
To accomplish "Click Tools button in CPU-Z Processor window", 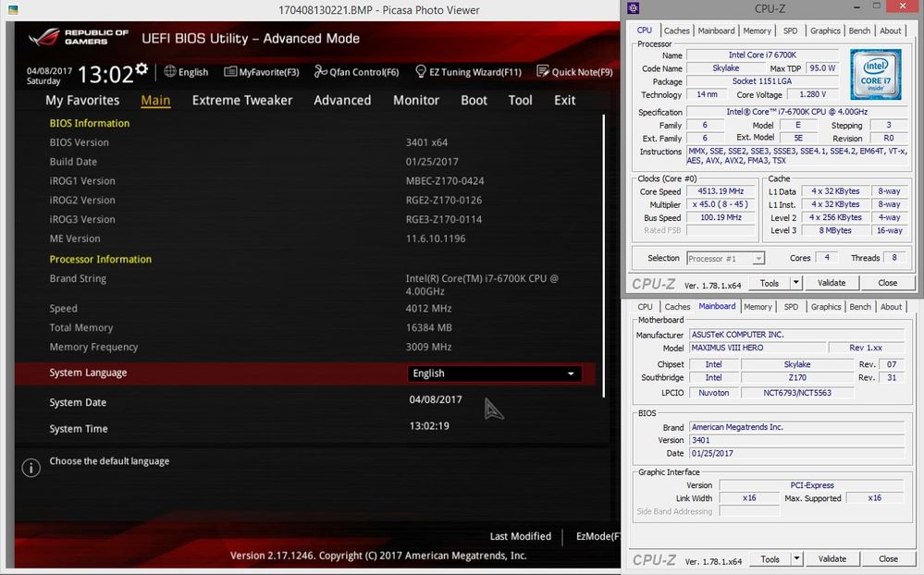I will tap(769, 283).
